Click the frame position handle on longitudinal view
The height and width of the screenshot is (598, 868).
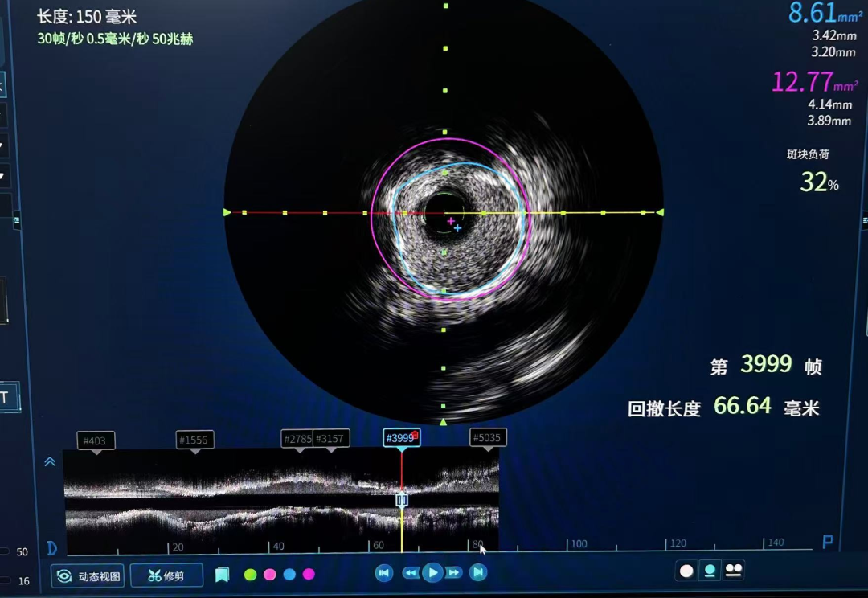(x=402, y=500)
